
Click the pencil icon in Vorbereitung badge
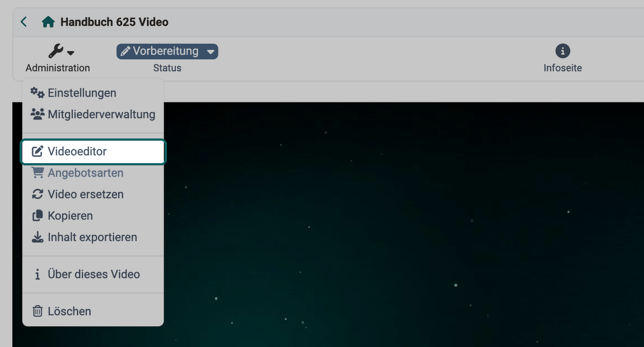click(x=125, y=52)
